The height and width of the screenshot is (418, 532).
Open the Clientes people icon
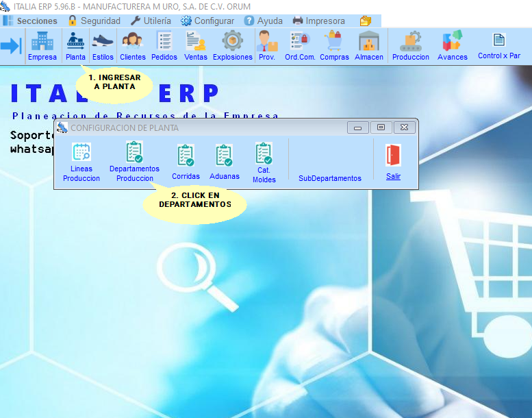132,40
